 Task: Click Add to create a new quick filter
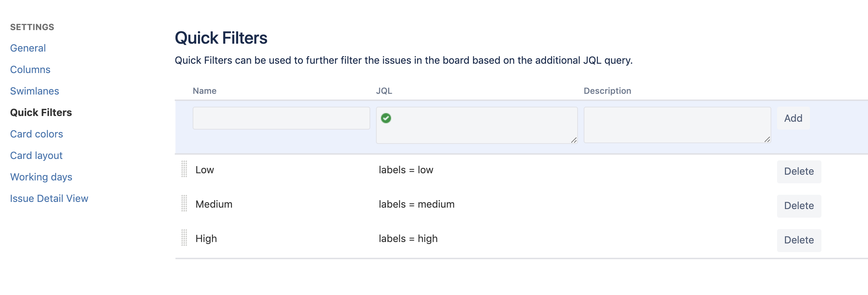793,118
